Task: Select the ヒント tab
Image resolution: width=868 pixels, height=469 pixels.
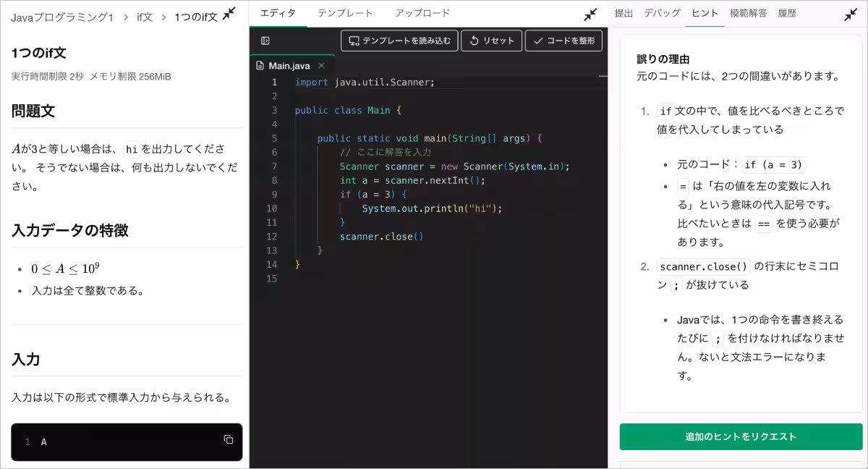Action: [x=705, y=13]
